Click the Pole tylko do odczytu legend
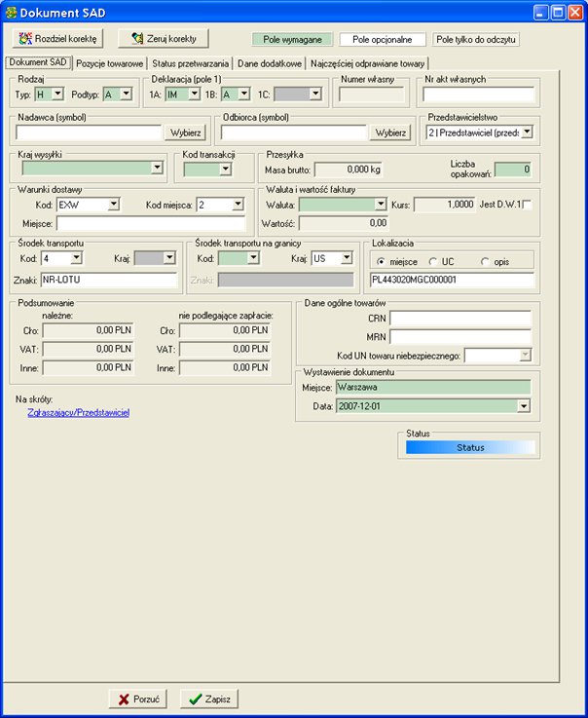Screen dimensions: 588x718 pyautogui.click(x=476, y=39)
